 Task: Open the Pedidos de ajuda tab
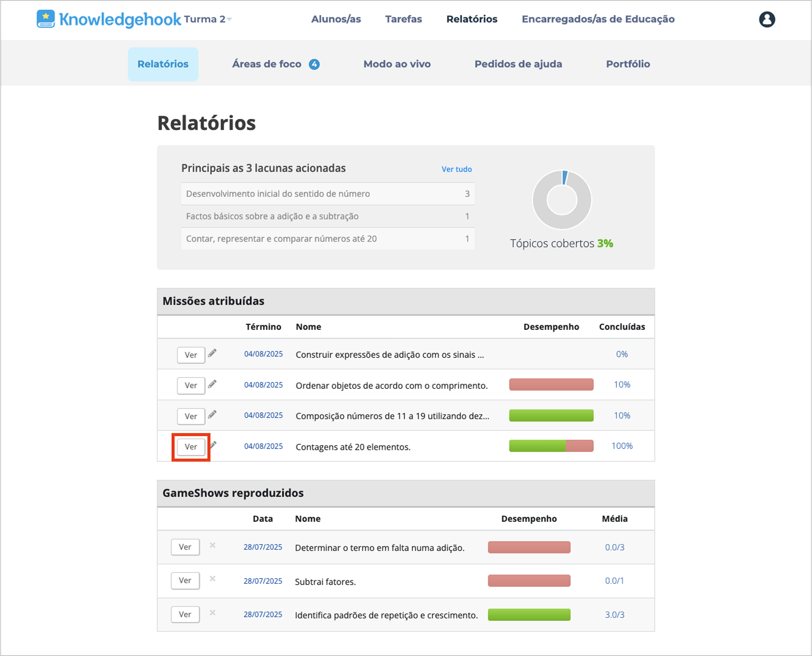pyautogui.click(x=518, y=64)
